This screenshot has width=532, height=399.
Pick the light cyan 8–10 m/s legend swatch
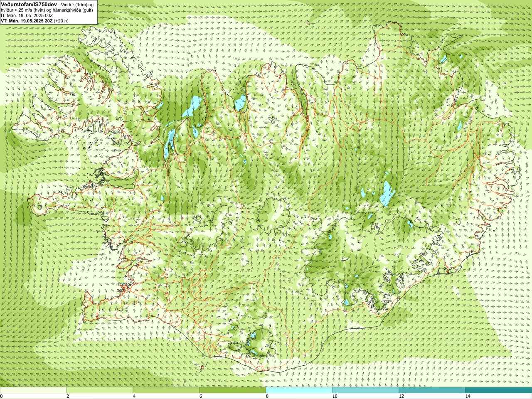point(299,390)
